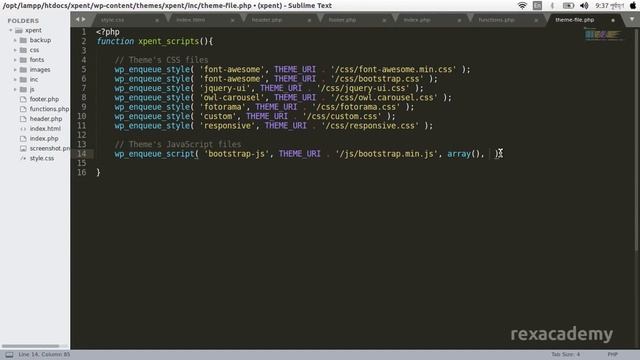640x360 pixels.
Task: Close the footer.php tab
Action: point(384,20)
